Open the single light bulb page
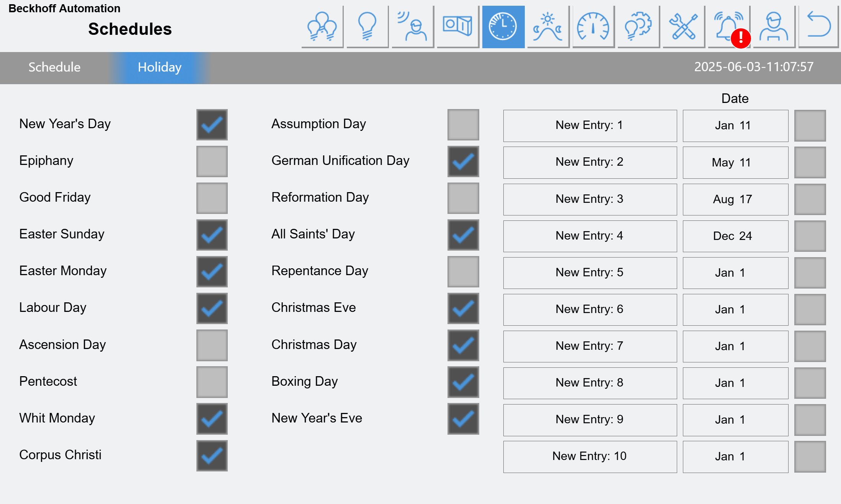841x504 pixels. [x=367, y=27]
